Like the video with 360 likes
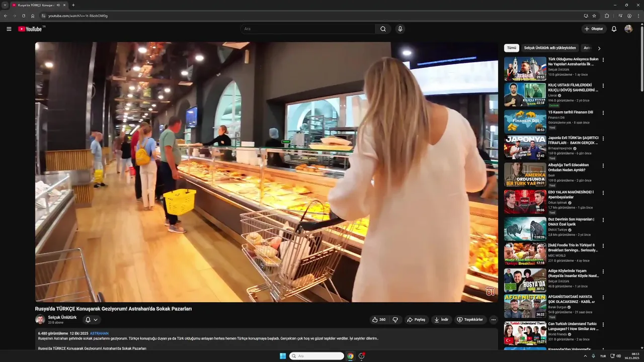Screen dimensions: 644x362 (379, 320)
